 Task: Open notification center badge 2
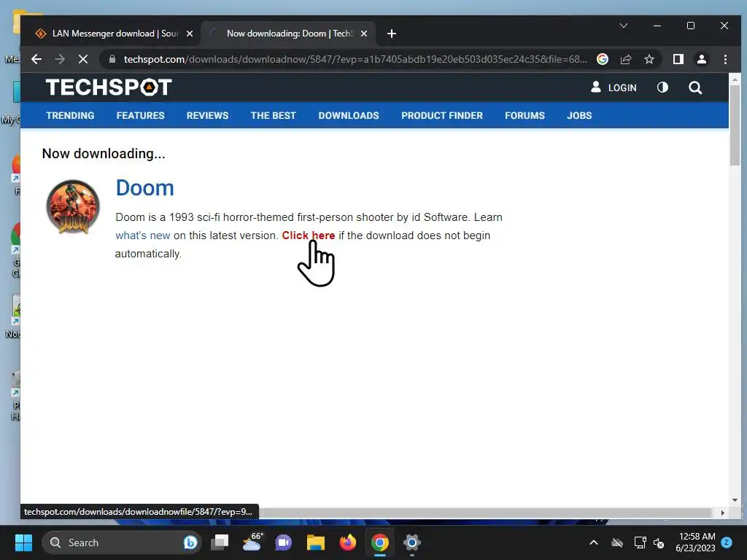tap(727, 542)
